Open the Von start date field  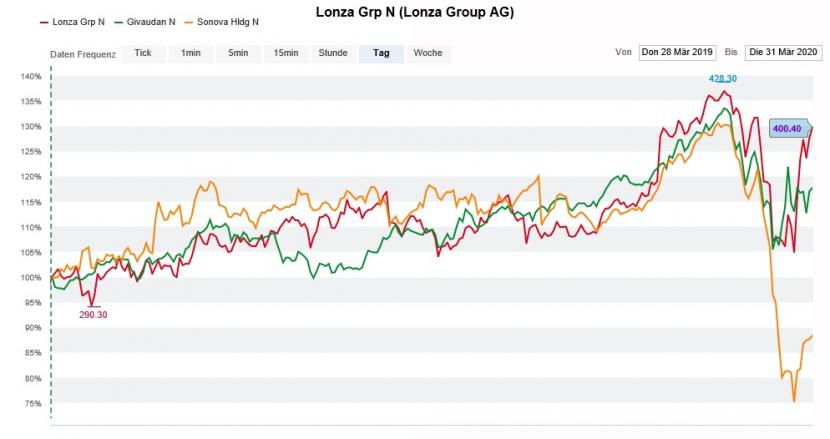pyautogui.click(x=677, y=52)
